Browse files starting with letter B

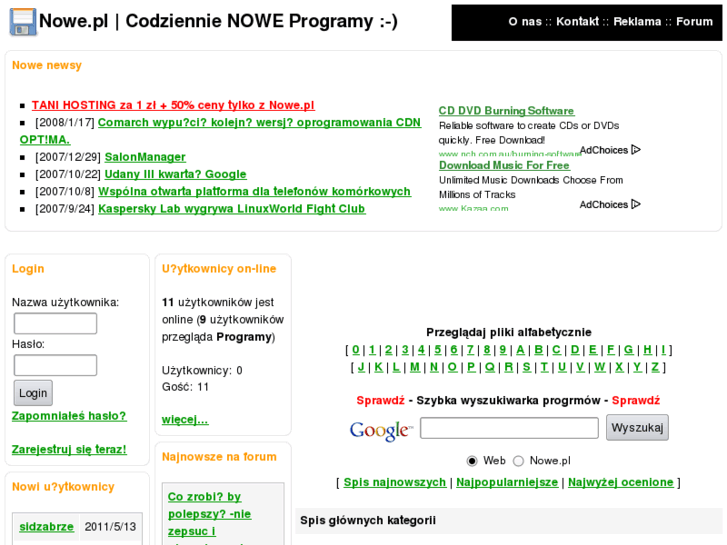538,350
